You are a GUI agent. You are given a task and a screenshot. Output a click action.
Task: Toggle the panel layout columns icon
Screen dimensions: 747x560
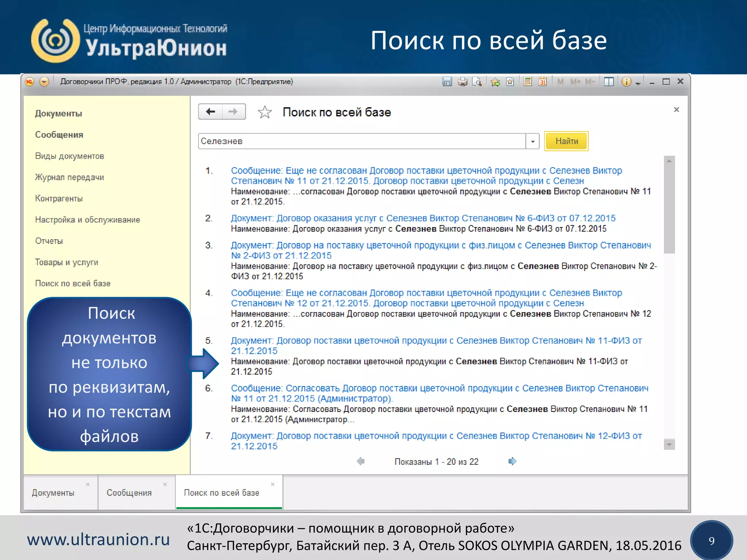tap(609, 82)
